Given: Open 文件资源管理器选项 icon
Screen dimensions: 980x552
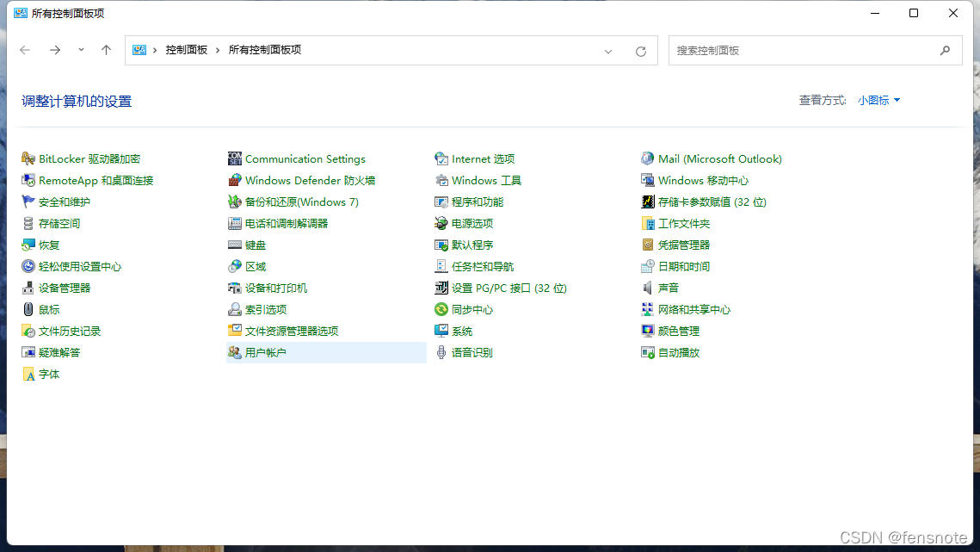Looking at the screenshot, I should 234,331.
